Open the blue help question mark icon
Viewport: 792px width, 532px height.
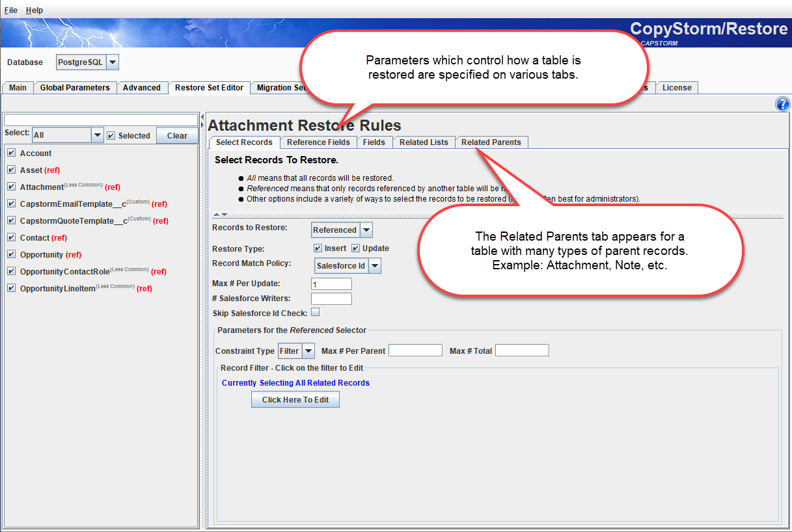pos(782,104)
